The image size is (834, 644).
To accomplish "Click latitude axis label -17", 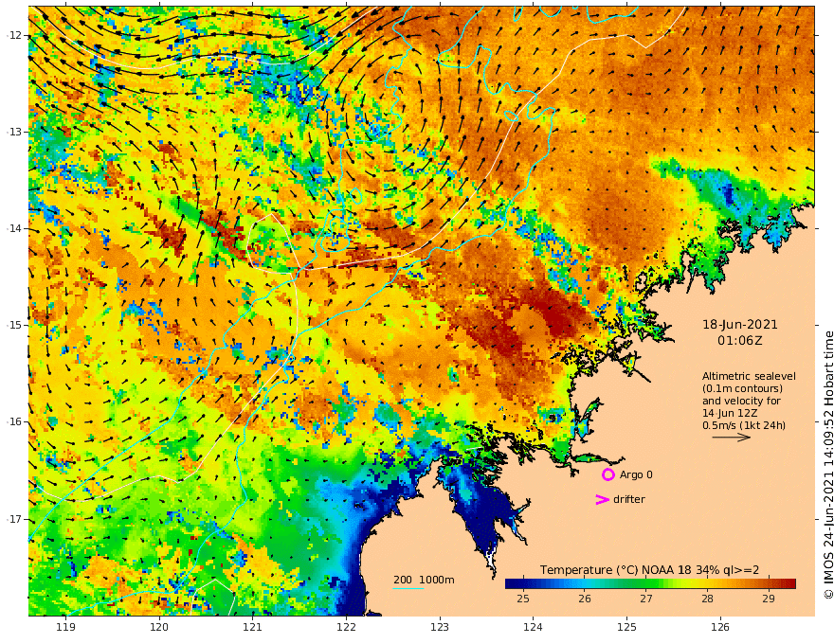I will tap(14, 519).
